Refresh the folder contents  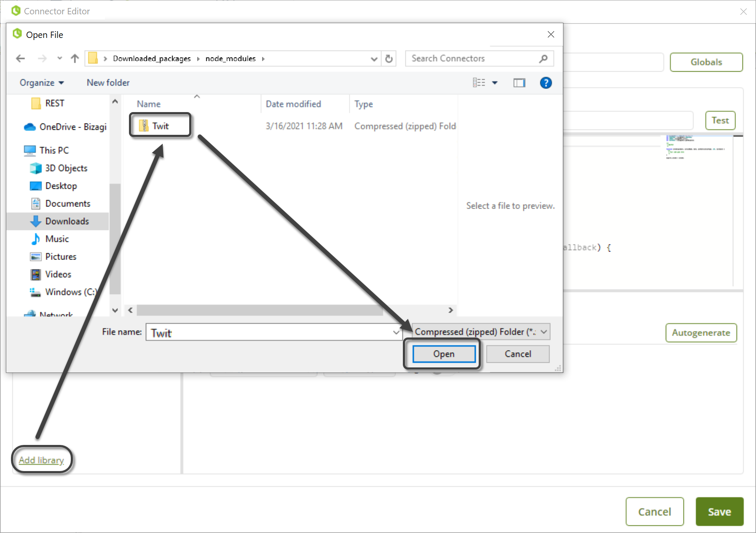point(389,59)
